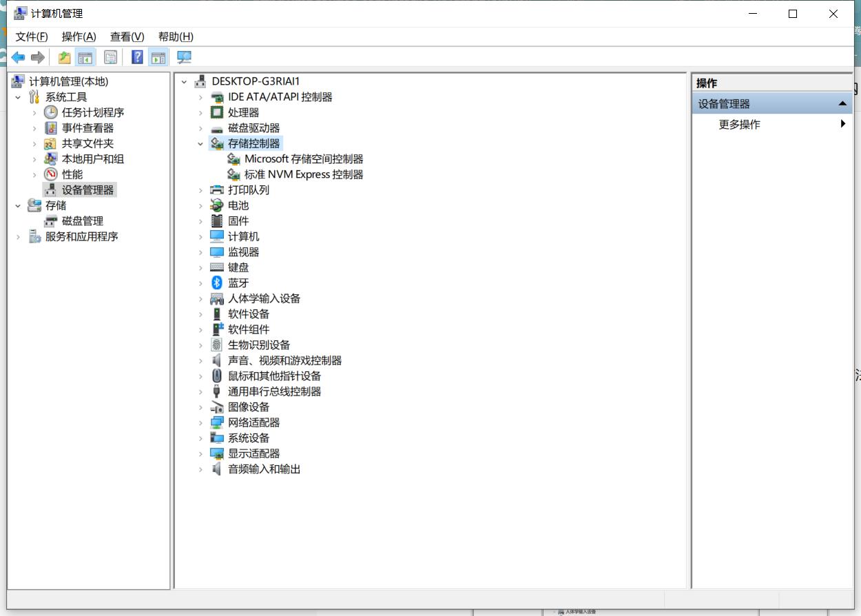Maximize the 计算机管理 window
Image resolution: width=861 pixels, height=616 pixels.
point(793,14)
